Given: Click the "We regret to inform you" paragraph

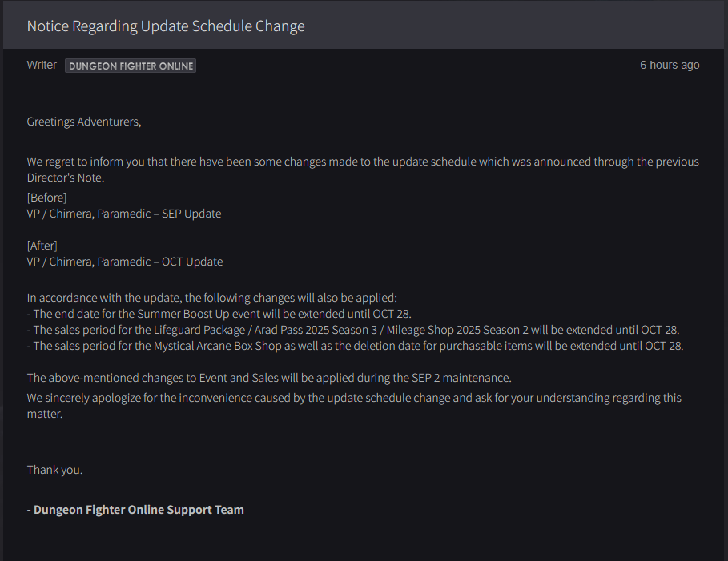Looking at the screenshot, I should [x=363, y=170].
